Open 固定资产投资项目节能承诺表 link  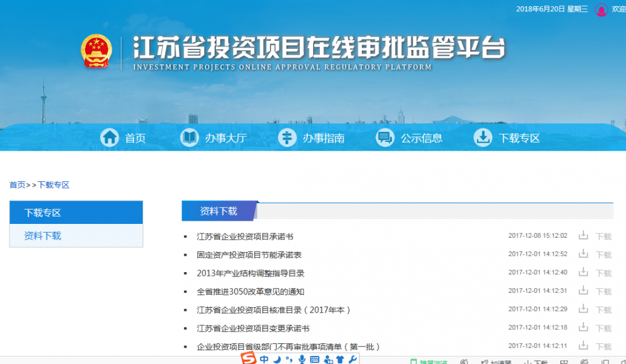click(x=249, y=255)
